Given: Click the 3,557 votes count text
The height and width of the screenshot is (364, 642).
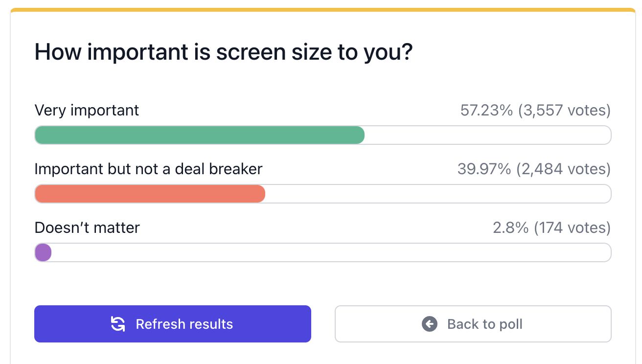Looking at the screenshot, I should [x=564, y=110].
